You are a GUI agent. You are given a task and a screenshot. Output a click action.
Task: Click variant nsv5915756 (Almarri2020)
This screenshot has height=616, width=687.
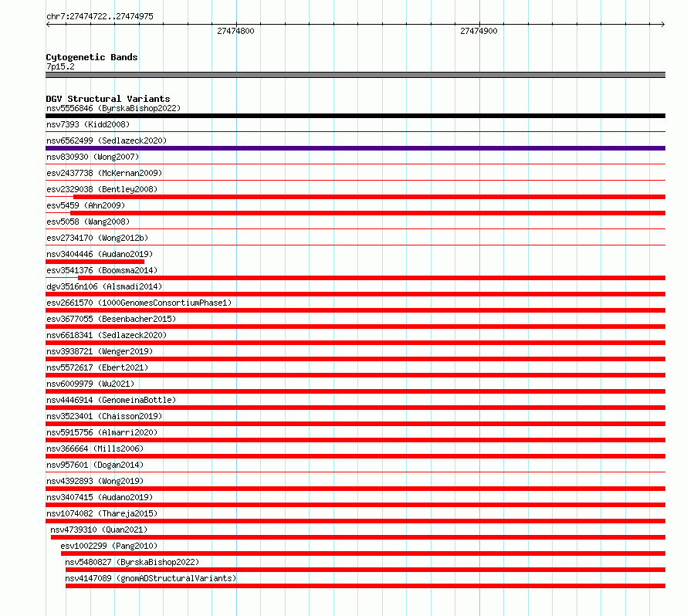(102, 432)
